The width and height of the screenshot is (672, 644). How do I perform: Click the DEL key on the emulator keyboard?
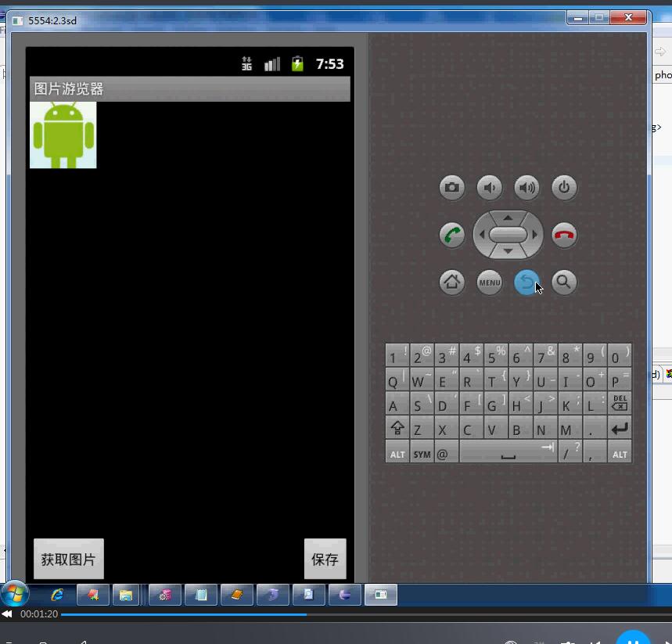pos(620,404)
